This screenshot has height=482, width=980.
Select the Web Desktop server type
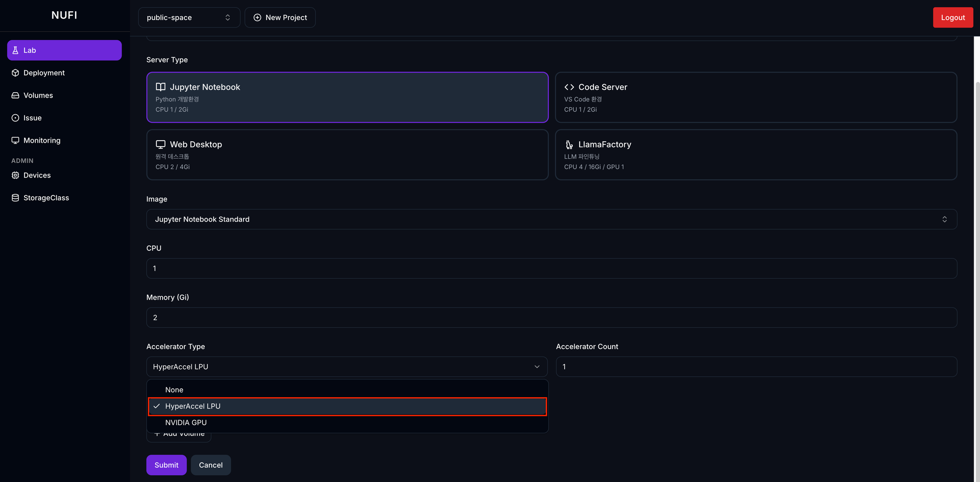pos(347,154)
